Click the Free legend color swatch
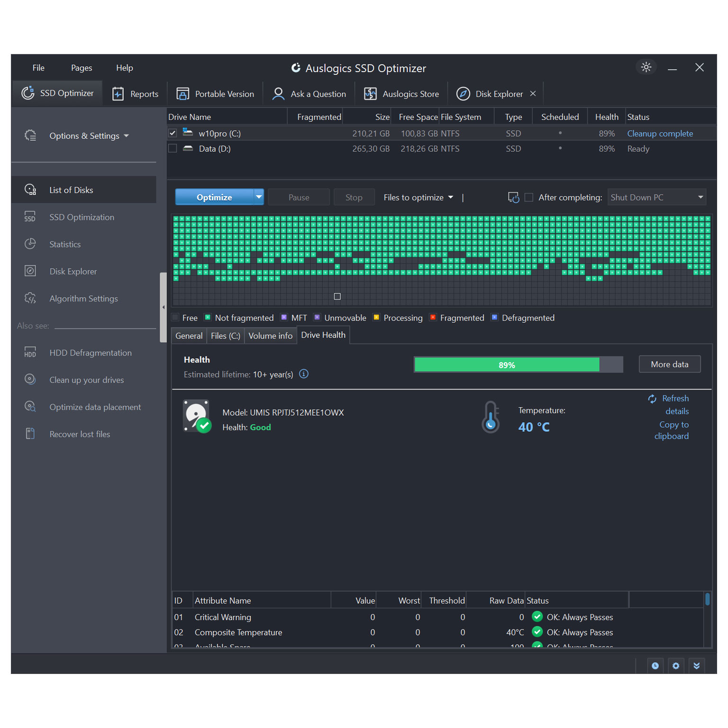728x728 pixels. tap(176, 318)
